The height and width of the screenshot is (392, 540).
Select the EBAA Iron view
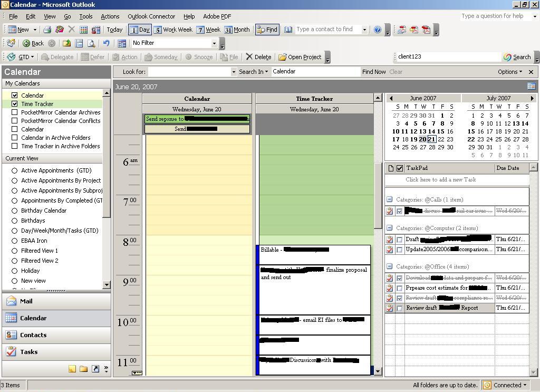(14, 241)
